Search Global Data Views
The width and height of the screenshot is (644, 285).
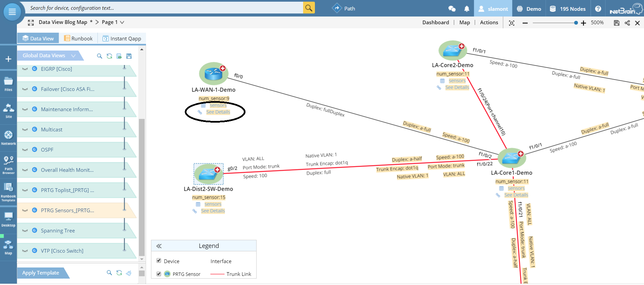click(x=99, y=56)
